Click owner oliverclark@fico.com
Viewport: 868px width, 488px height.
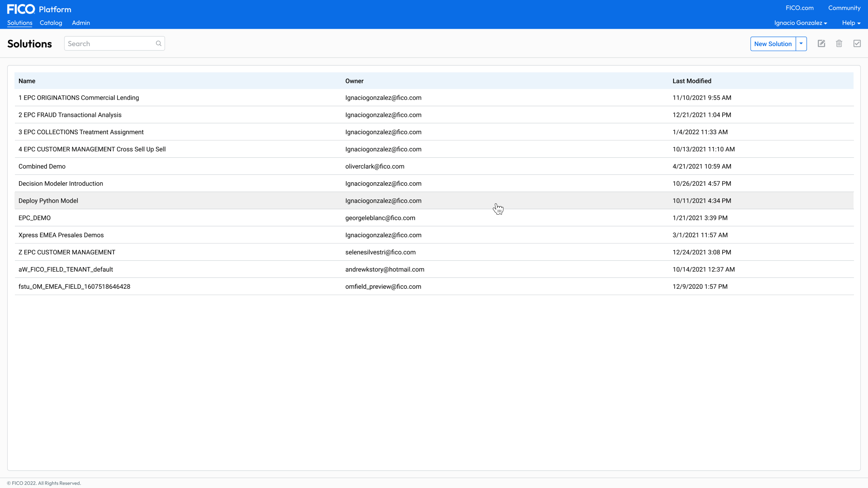pyautogui.click(x=375, y=166)
